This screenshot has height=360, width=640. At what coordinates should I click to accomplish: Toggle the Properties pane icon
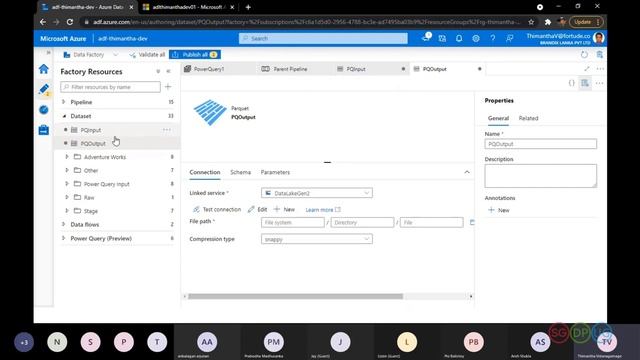click(585, 83)
